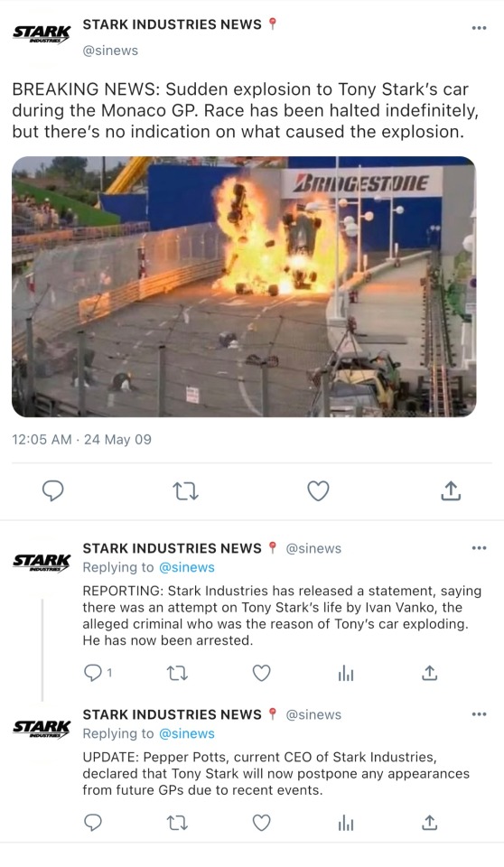View analytics for the UPDATE tweet

346,824
